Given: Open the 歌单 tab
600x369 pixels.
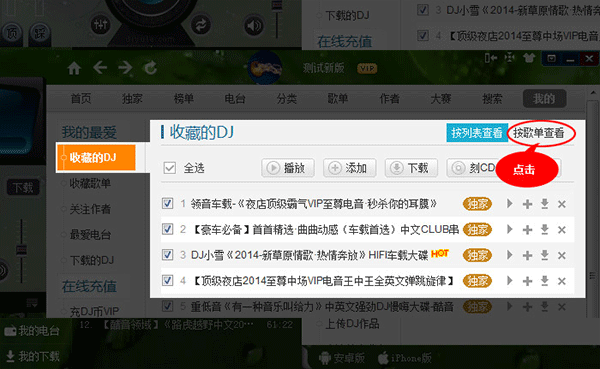Looking at the screenshot, I should pos(338,99).
